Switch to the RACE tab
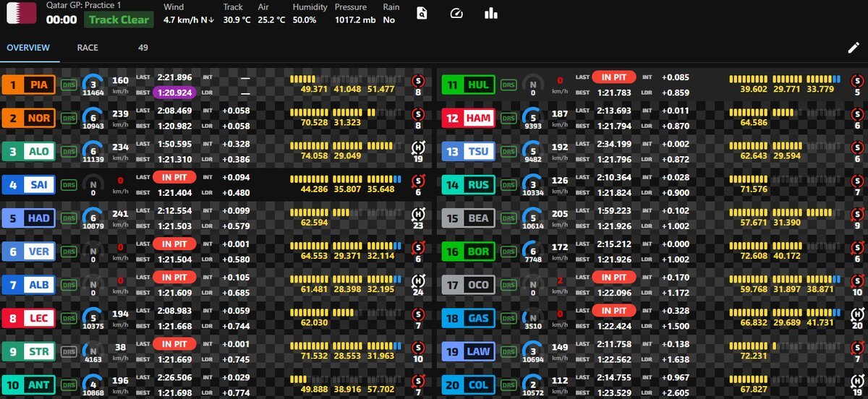 tap(88, 48)
